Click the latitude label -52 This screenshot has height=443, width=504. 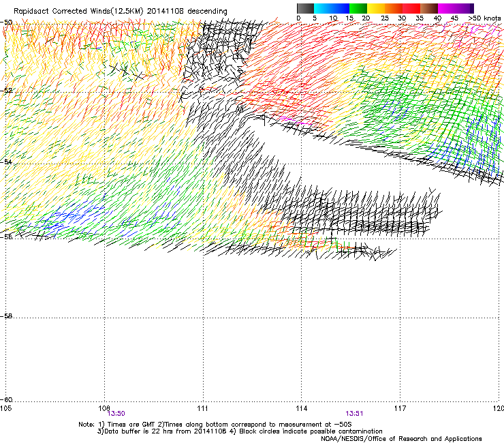click(x=6, y=91)
